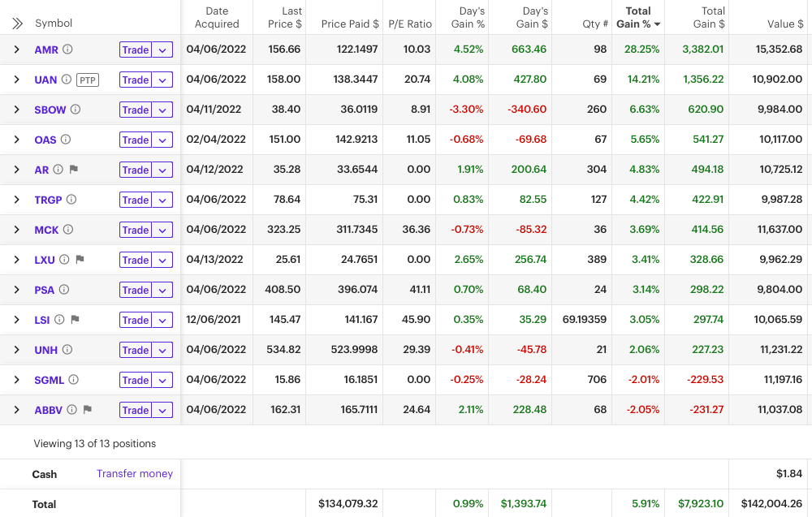Sort by the Symbol column header
The width and height of the screenshot is (812, 517).
pos(54,24)
